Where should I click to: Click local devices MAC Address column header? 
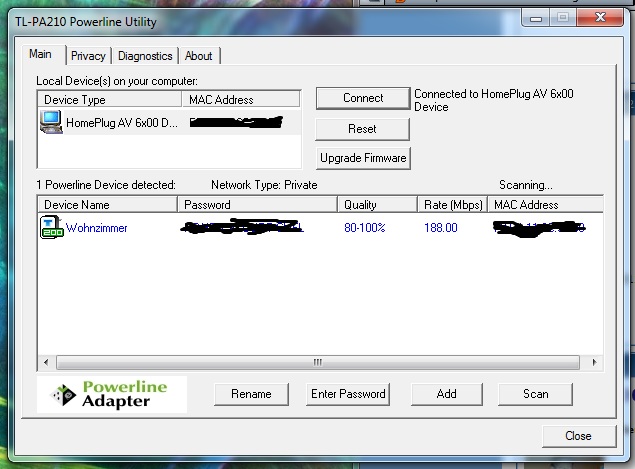[241, 100]
